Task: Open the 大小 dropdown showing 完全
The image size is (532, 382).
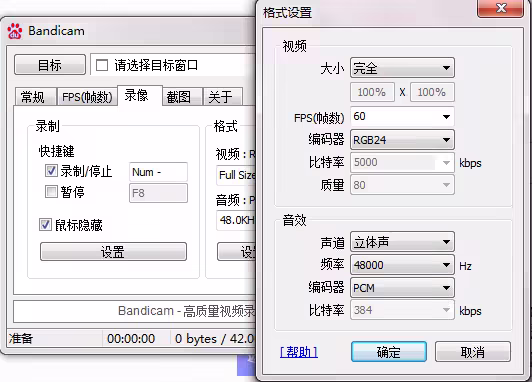Action: pos(402,68)
